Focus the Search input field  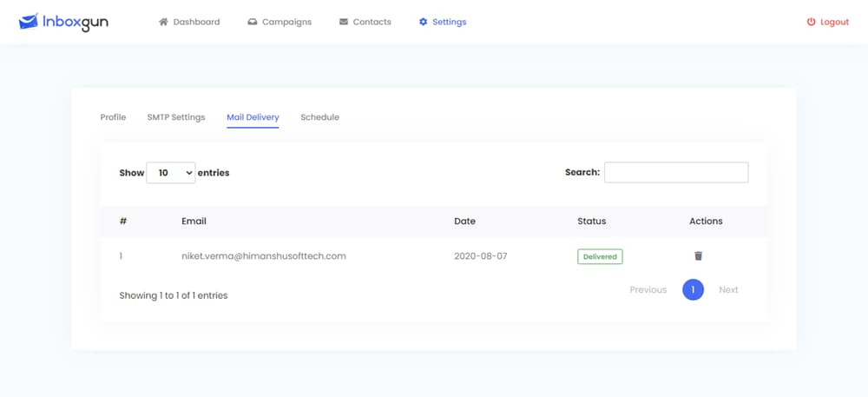pyautogui.click(x=676, y=172)
